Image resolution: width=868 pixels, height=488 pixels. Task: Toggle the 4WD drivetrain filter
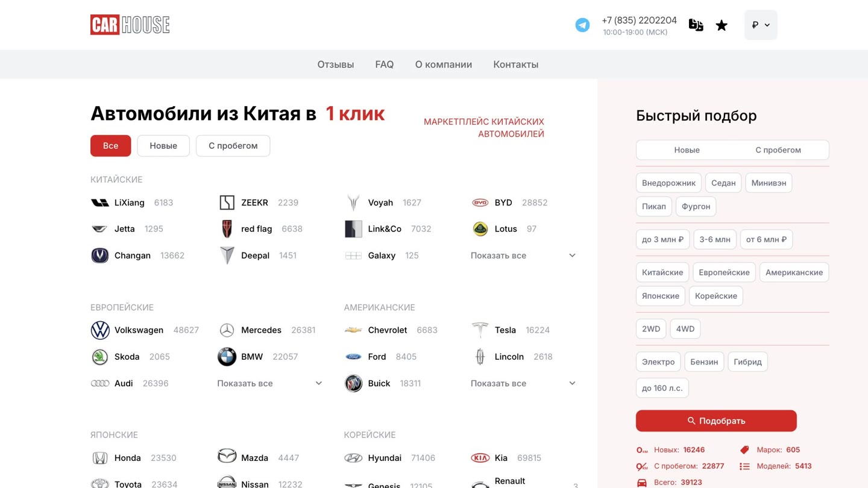(685, 329)
